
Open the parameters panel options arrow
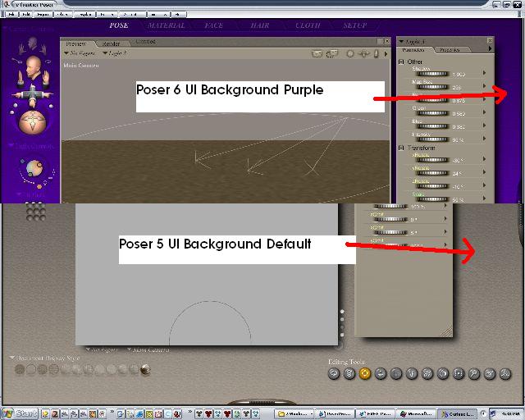(x=490, y=49)
